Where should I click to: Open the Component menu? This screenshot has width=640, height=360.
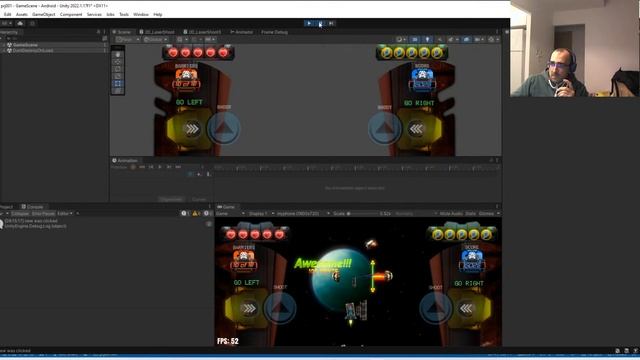pos(71,14)
